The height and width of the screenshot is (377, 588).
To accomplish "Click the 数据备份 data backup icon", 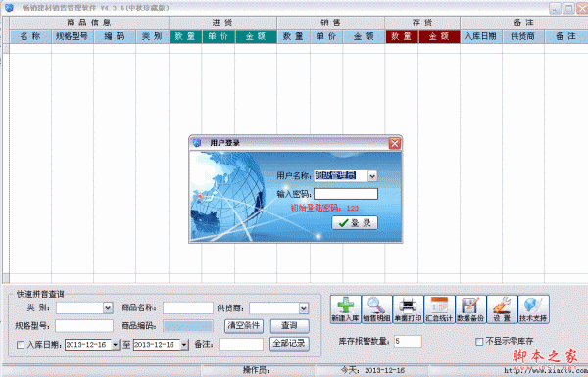I will pos(470,309).
